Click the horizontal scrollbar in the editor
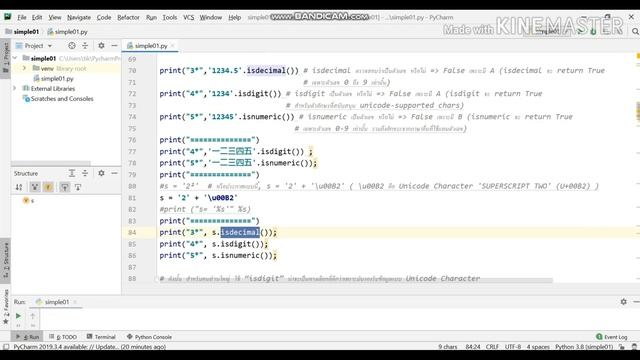This screenshot has height=360, width=640. (354, 280)
